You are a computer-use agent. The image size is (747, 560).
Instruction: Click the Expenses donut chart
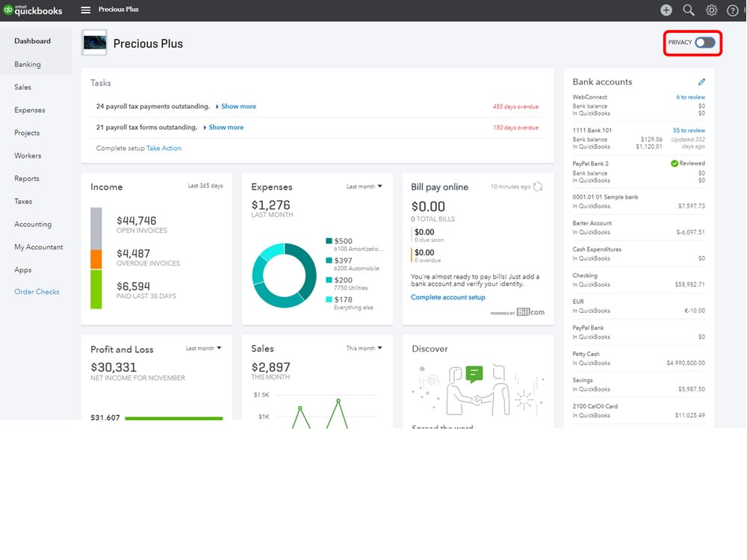284,276
